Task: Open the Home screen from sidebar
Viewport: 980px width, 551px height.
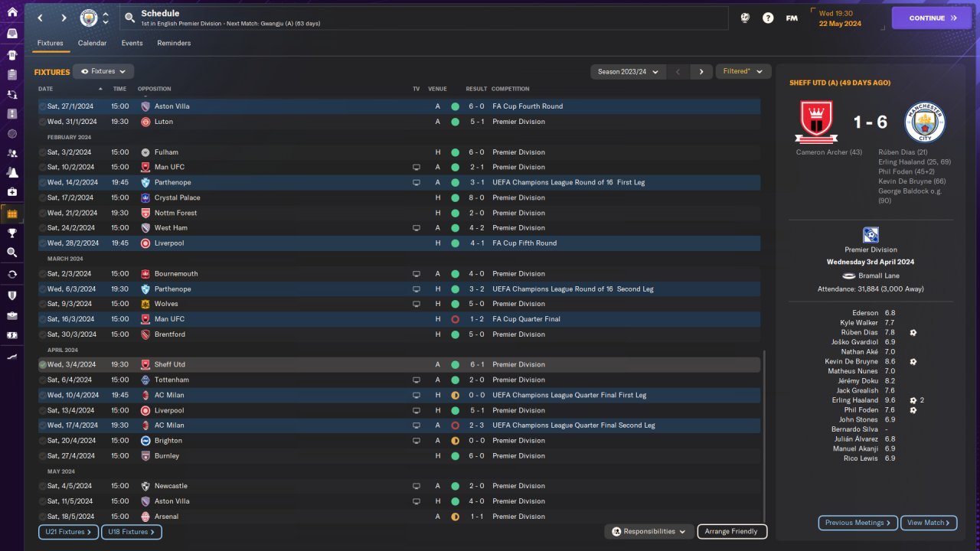Action: [x=11, y=12]
